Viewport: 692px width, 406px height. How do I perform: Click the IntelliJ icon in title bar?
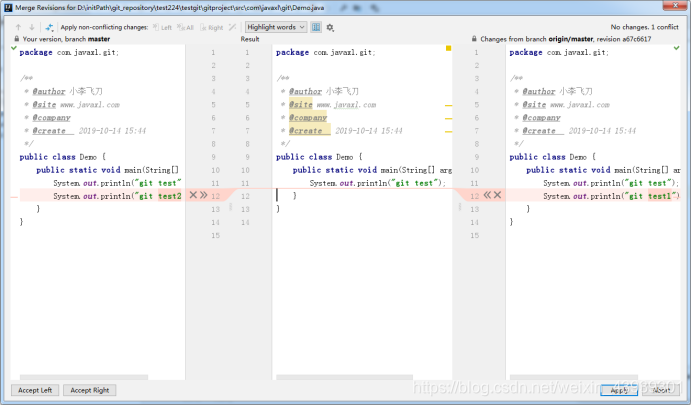coord(8,8)
